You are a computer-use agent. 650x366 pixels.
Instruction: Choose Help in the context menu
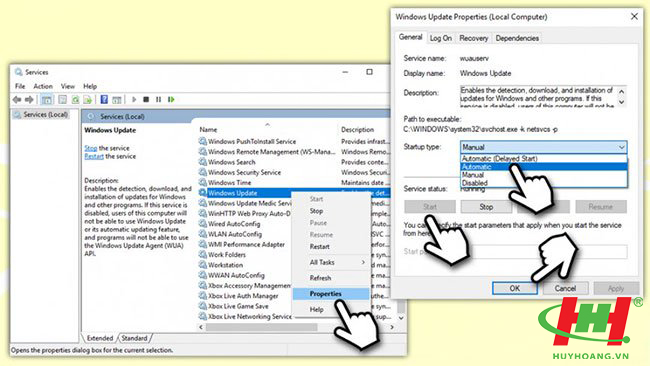[316, 310]
